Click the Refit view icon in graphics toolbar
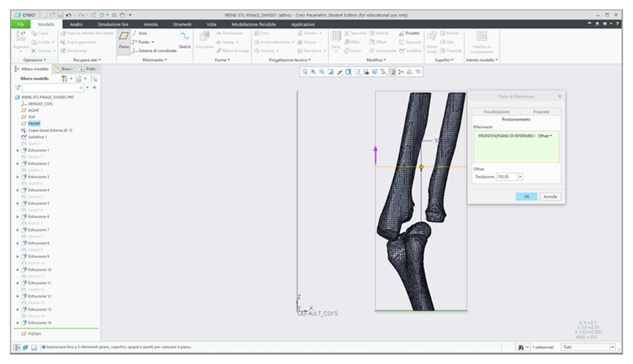Image resolution: width=633 pixels, height=364 pixels. coord(304,72)
